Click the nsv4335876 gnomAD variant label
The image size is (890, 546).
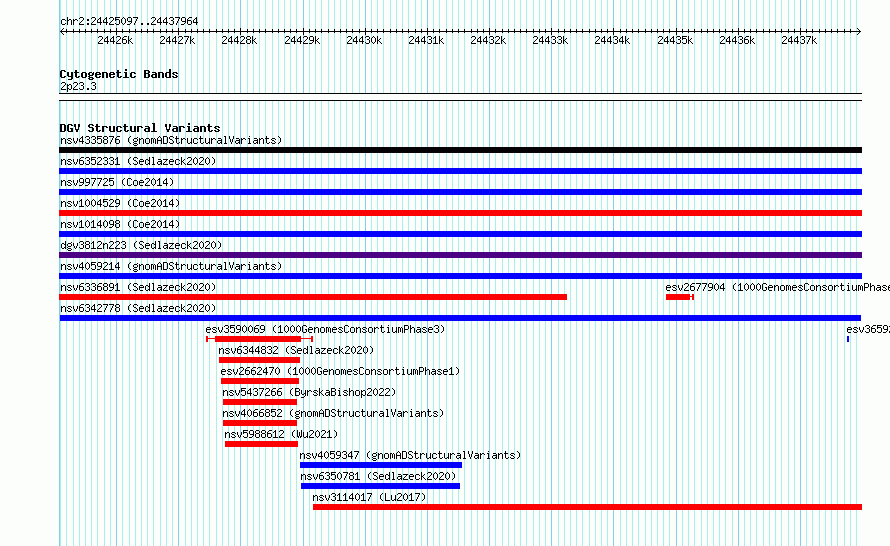tap(171, 140)
